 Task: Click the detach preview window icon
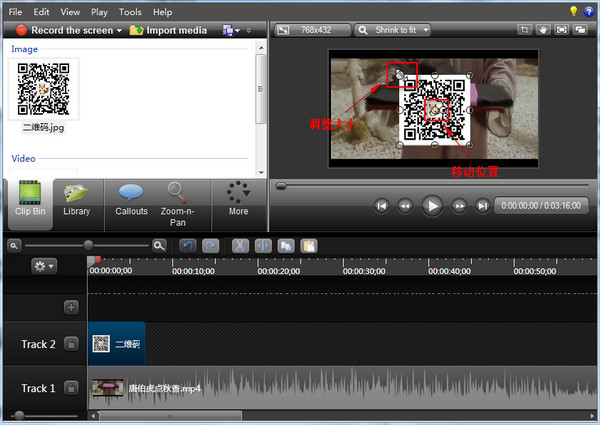(580, 30)
